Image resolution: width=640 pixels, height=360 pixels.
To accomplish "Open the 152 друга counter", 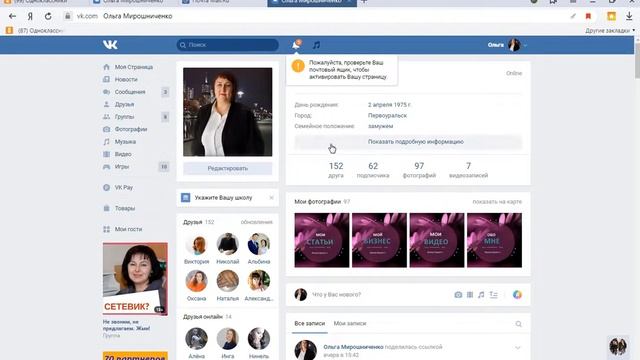I will (x=336, y=170).
